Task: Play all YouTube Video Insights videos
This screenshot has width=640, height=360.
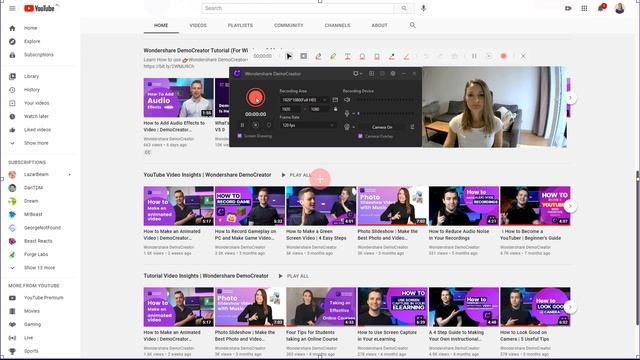Action: point(296,175)
